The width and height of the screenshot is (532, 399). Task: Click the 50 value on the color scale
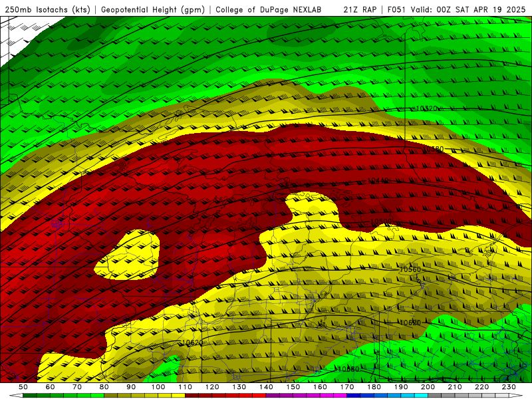23,387
